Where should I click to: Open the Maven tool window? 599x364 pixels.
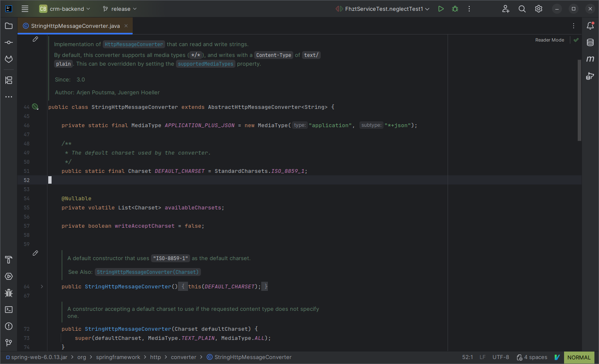pyautogui.click(x=590, y=59)
